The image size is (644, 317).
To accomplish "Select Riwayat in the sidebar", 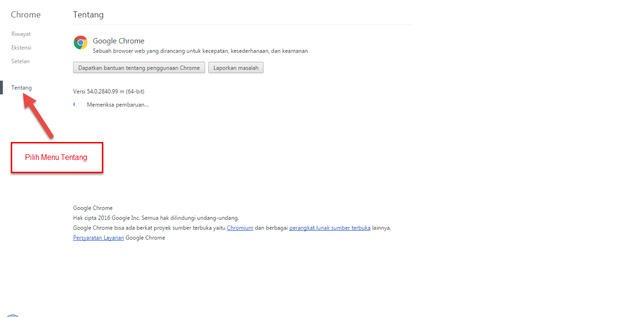I will pos(21,33).
